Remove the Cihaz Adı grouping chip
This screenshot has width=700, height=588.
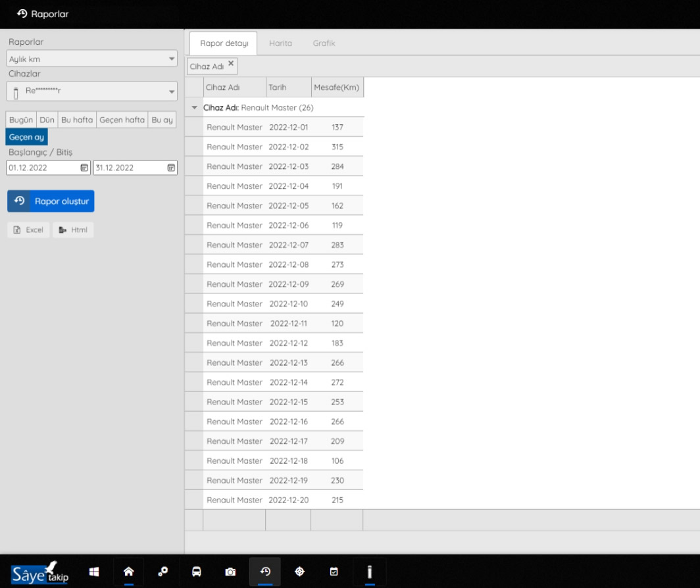231,64
